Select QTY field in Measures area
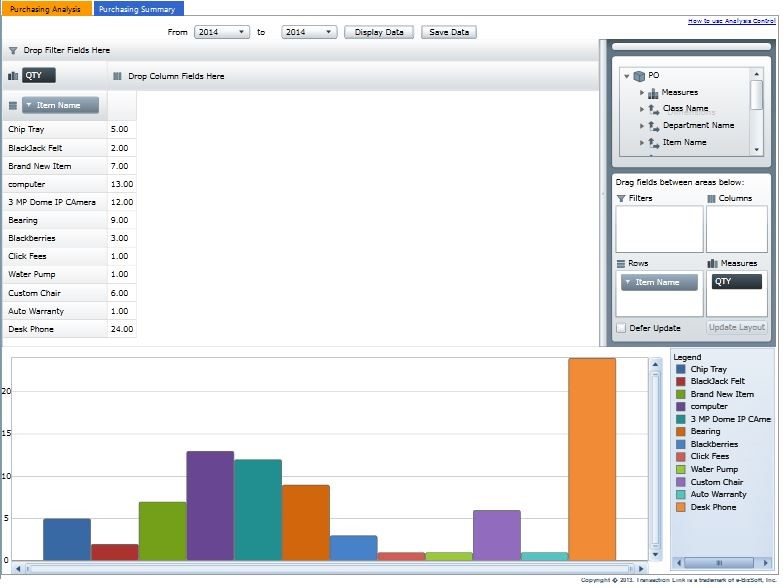Screen dimensions: 783x588 [737, 282]
